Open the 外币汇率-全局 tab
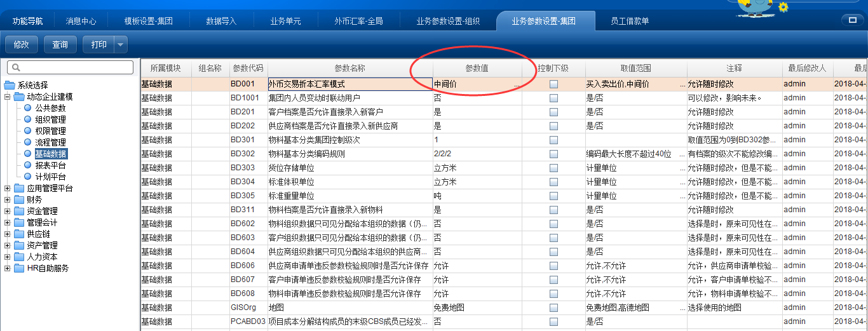868x331 pixels. click(359, 21)
